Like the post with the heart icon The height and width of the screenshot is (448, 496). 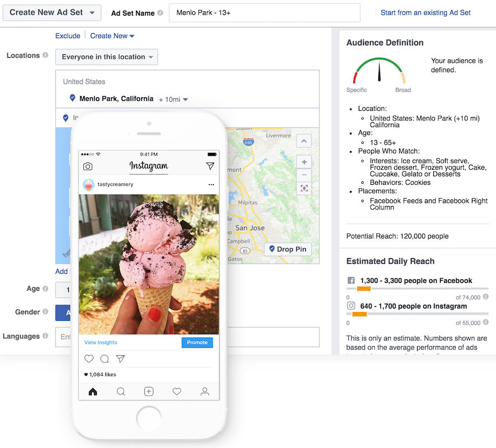(89, 358)
